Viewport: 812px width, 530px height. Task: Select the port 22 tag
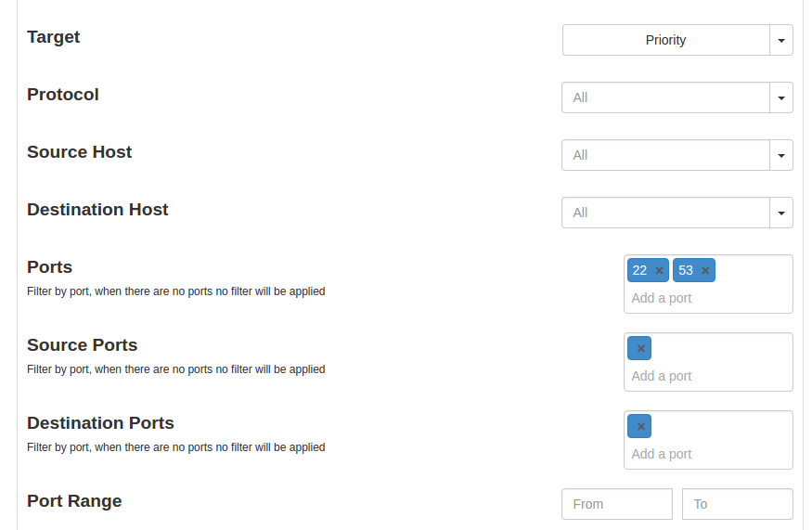(639, 270)
